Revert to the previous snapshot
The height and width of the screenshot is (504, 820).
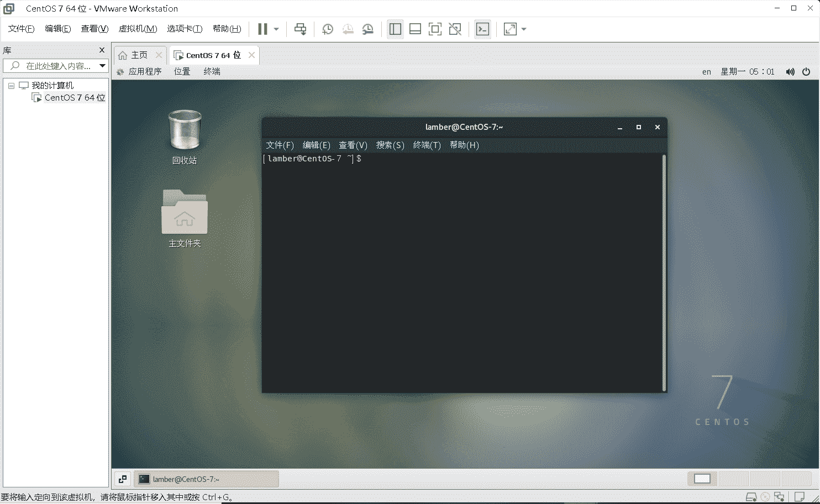point(348,29)
